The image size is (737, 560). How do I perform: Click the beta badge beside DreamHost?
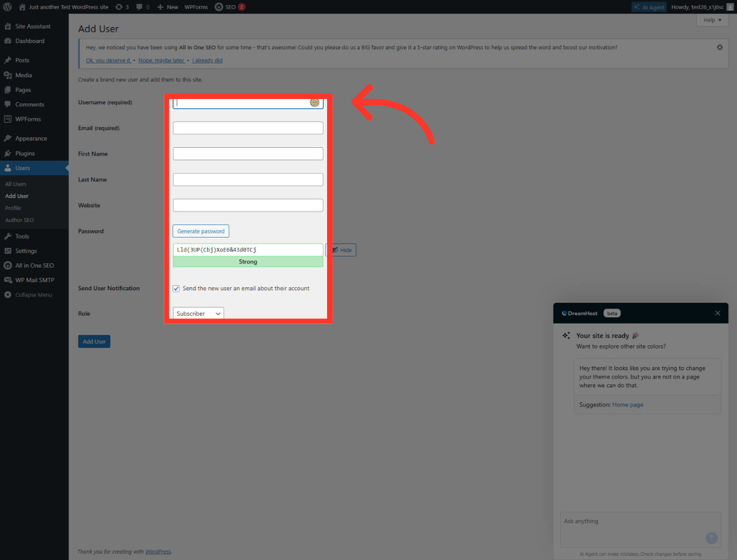click(612, 313)
